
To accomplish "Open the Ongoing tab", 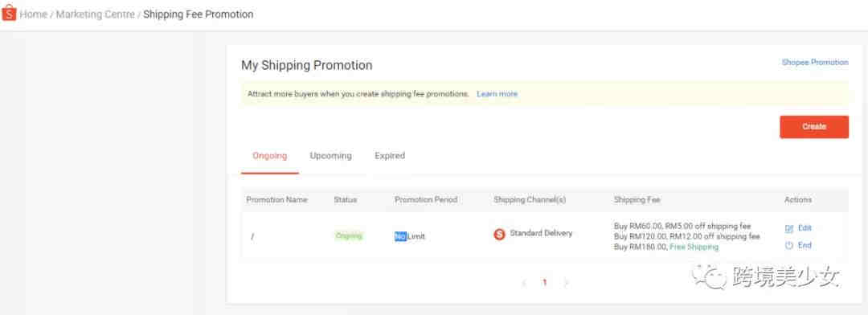I will click(x=269, y=156).
